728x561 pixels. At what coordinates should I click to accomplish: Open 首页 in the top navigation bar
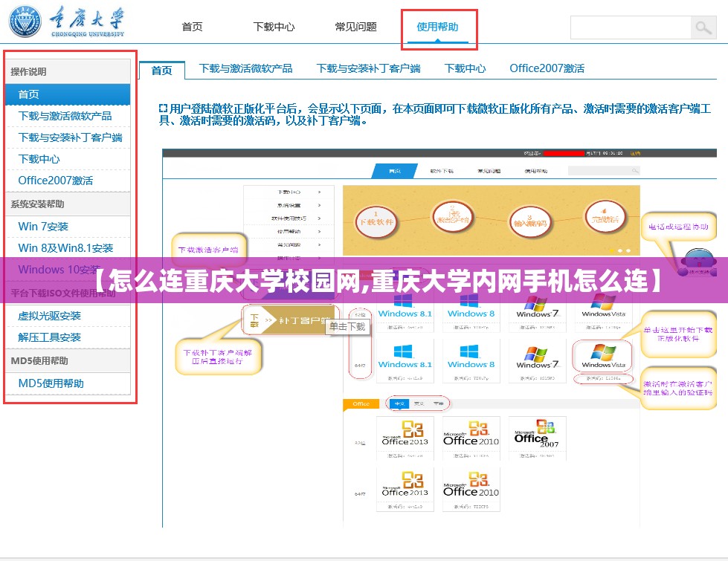point(192,27)
